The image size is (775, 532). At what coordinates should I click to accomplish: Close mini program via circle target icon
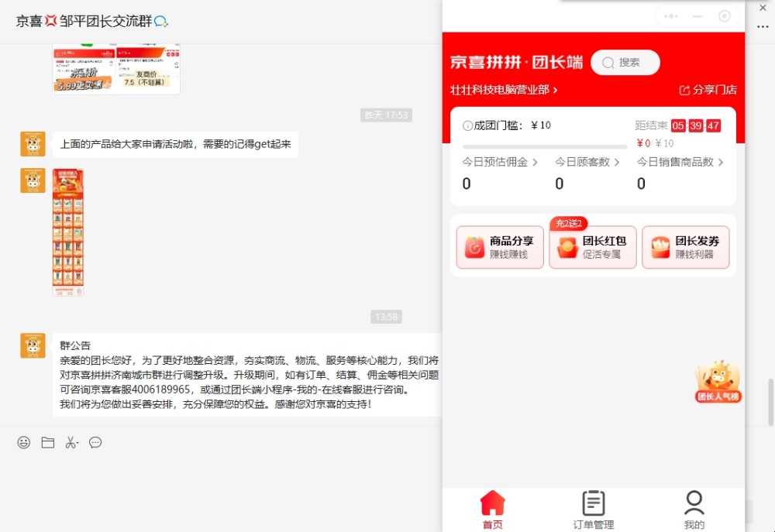[725, 16]
